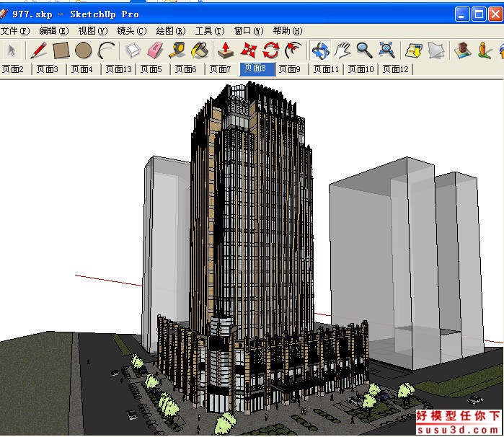Screen dimensions: 504x437
Task: Select the Circle tool
Action: (x=84, y=50)
